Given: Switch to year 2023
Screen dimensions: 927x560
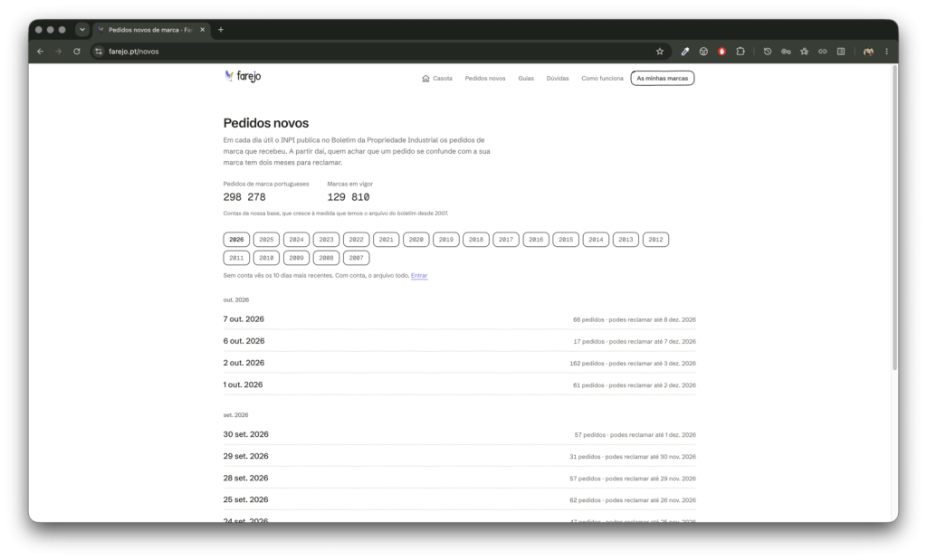Looking at the screenshot, I should point(326,239).
